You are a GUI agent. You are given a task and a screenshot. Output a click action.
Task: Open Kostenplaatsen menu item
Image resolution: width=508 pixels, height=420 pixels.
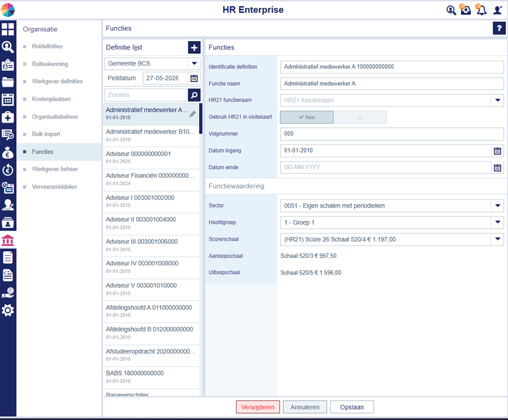[x=51, y=99]
